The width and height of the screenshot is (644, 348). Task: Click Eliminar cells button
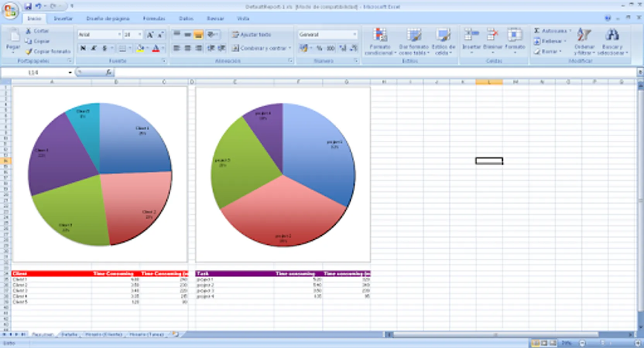tap(492, 41)
